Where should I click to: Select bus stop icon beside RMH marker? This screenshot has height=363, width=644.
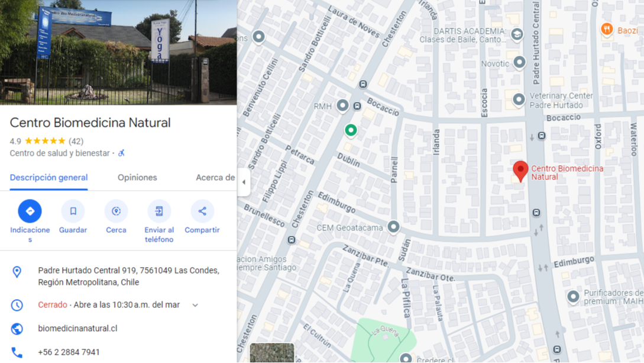(x=357, y=106)
